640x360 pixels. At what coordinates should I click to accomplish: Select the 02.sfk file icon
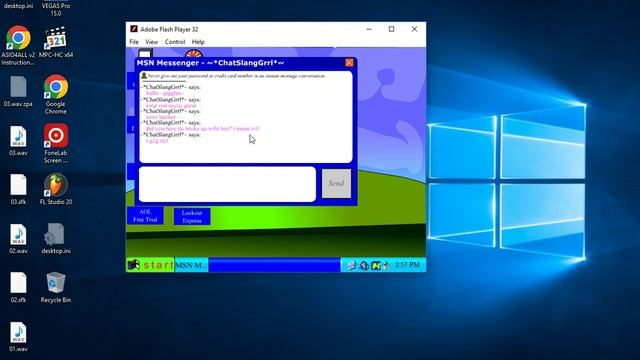tap(18, 287)
